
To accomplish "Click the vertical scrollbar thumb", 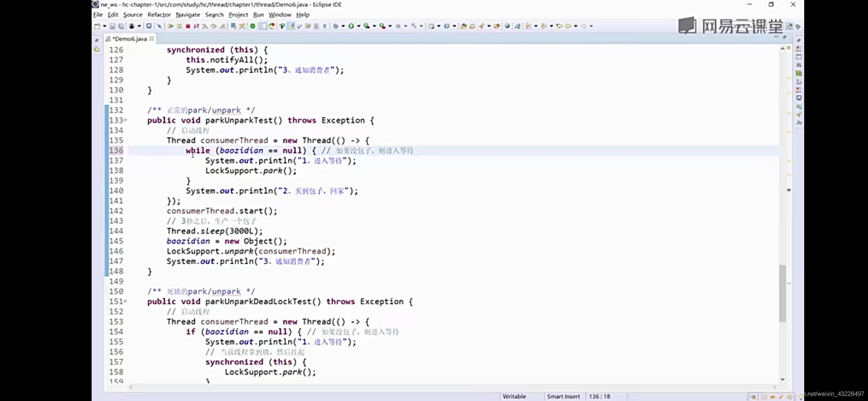I will tap(783, 293).
